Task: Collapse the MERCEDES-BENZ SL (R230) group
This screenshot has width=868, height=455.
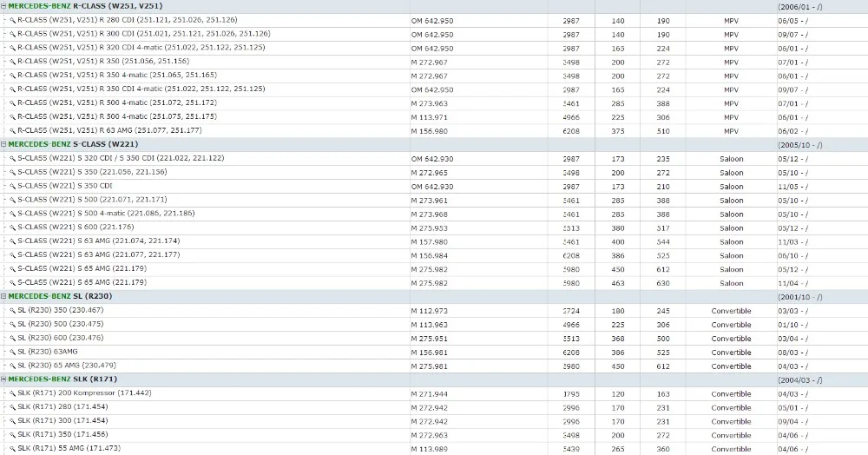Action: click(3, 297)
